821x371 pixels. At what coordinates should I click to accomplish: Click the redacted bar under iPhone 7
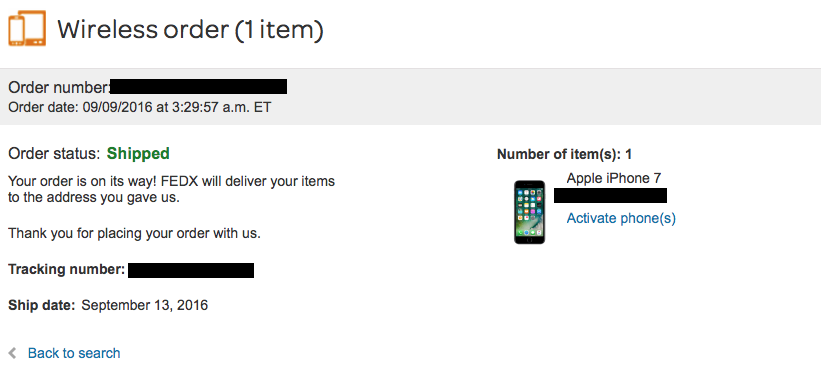pos(611,195)
